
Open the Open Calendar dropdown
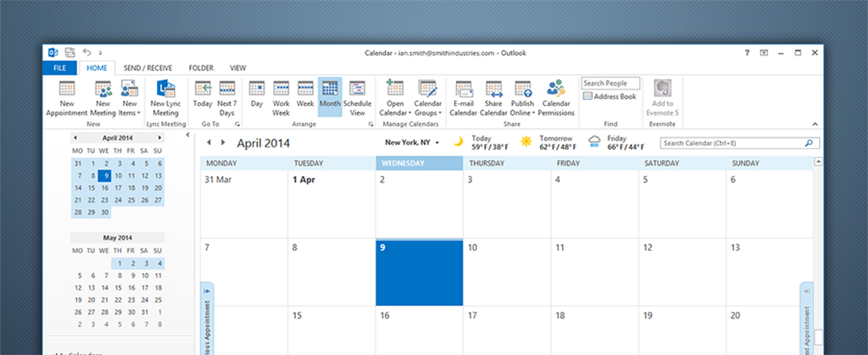tap(395, 98)
